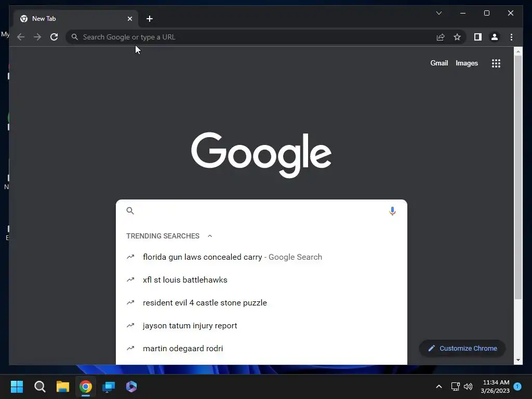Select the New Tab tab
This screenshot has height=399, width=532.
76,19
